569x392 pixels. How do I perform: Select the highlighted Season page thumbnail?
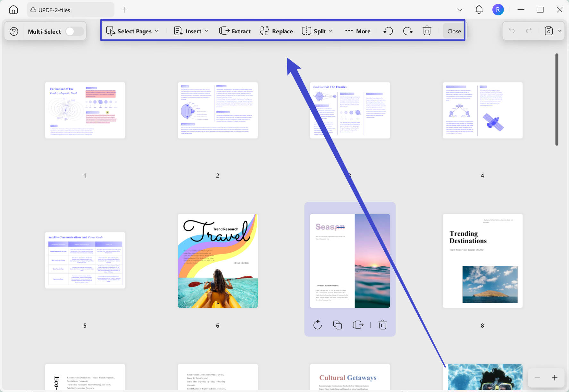pos(350,261)
